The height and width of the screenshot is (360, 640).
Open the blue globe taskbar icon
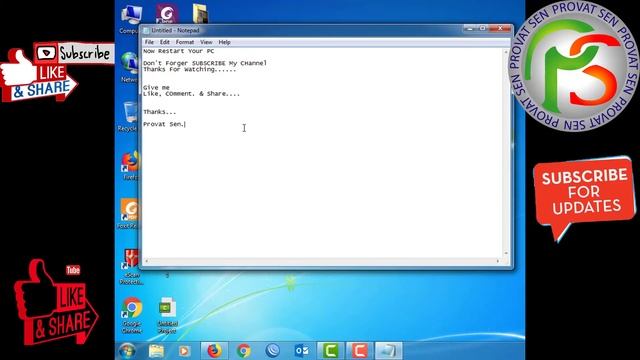click(273, 351)
